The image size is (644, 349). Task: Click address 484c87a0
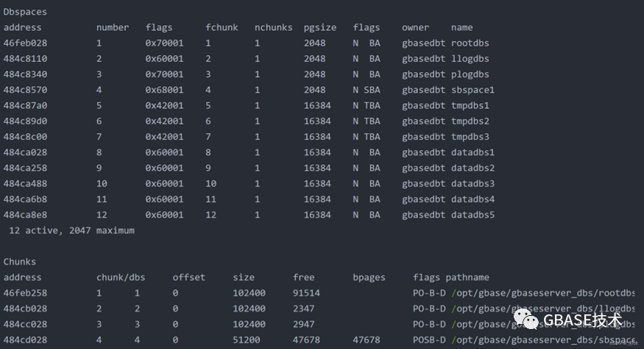coord(25,105)
